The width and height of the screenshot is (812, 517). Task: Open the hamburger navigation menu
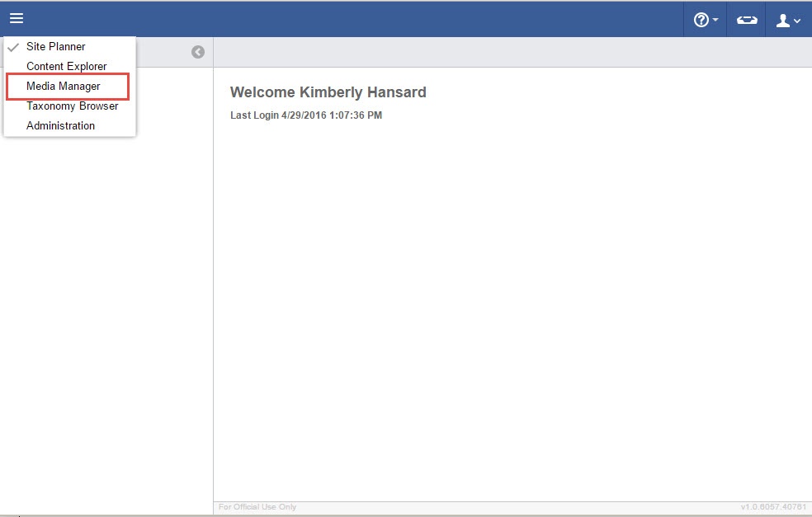tap(17, 19)
